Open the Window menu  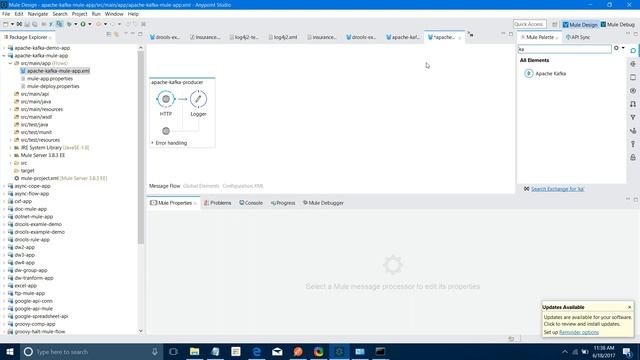tap(114, 14)
